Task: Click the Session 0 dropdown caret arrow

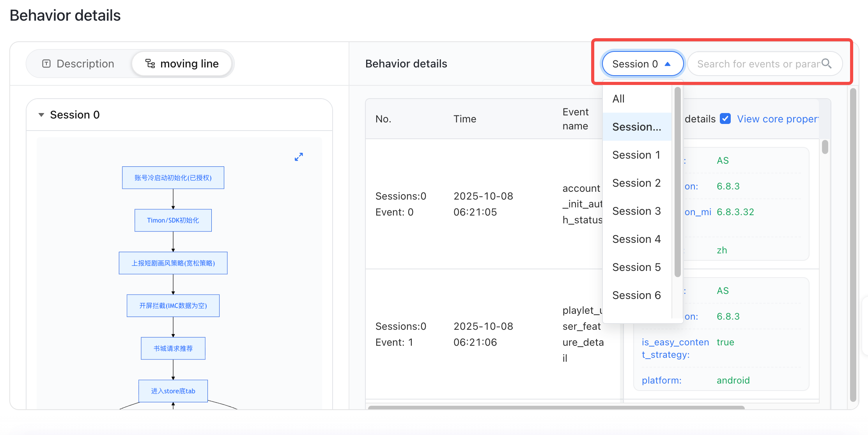Action: pos(668,64)
